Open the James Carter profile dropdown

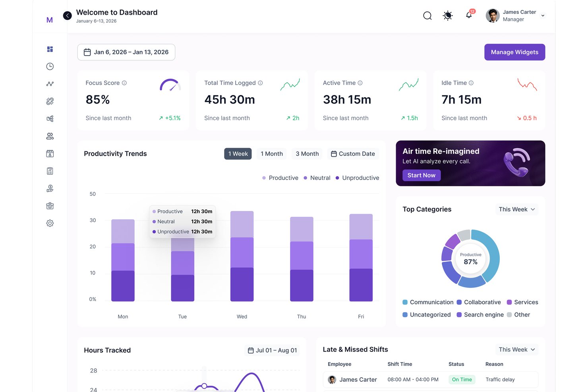515,15
